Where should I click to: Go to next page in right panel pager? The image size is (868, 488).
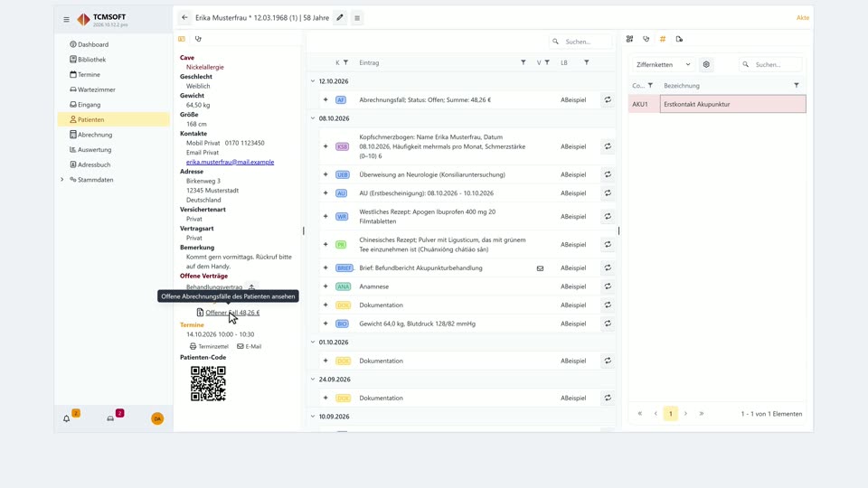(685, 414)
